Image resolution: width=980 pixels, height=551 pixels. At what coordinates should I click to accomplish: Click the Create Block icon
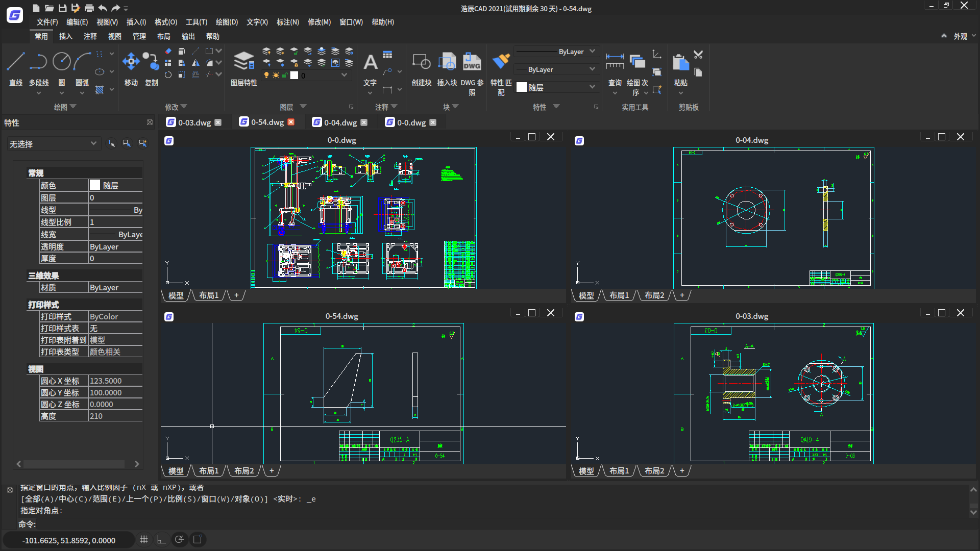point(421,62)
